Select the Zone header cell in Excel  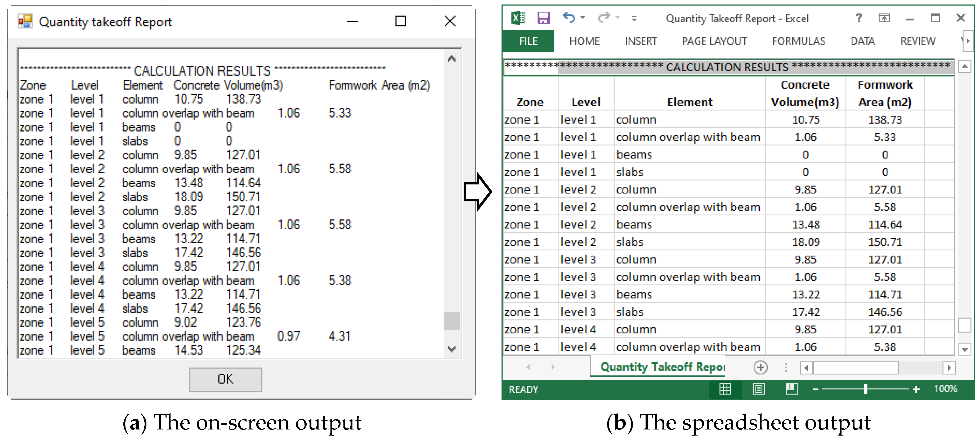coord(530,93)
